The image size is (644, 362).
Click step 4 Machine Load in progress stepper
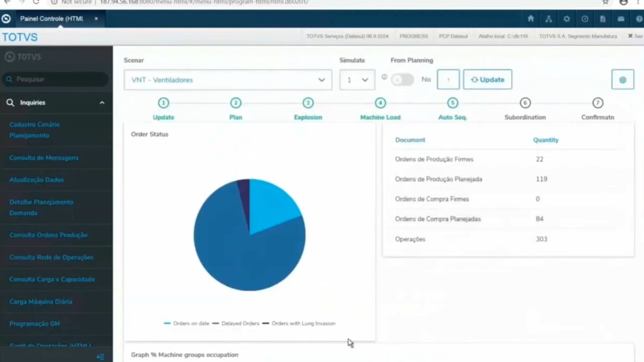(x=380, y=103)
